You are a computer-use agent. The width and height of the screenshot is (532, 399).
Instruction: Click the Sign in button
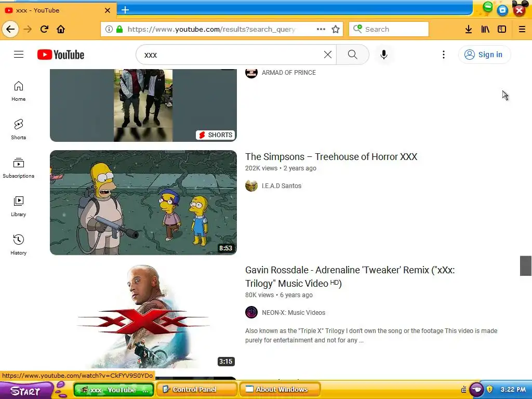tap(484, 55)
